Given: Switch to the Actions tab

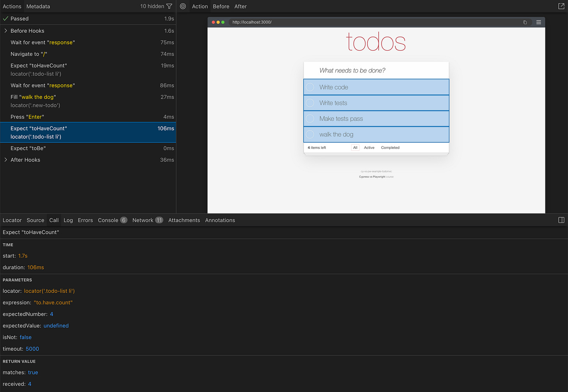Looking at the screenshot, I should tap(12, 6).
